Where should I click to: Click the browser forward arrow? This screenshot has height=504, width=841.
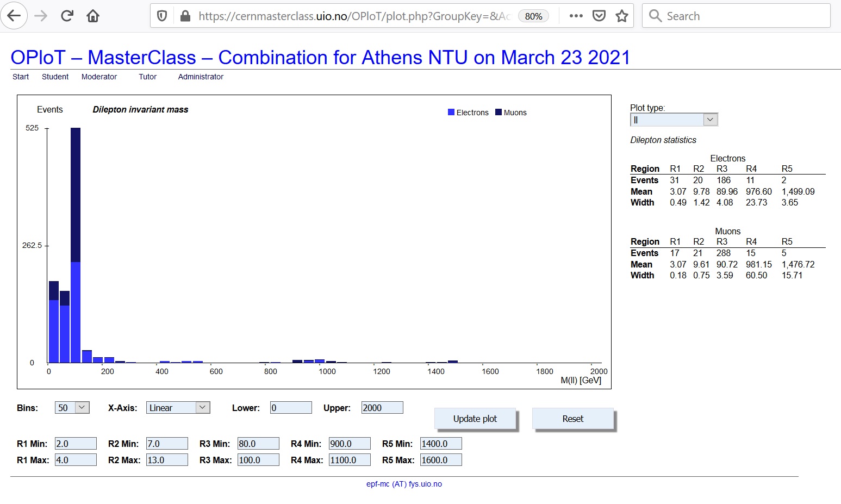tap(41, 16)
